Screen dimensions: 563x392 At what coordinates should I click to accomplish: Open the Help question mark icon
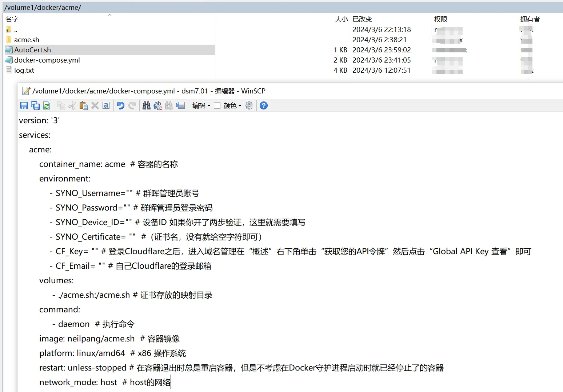pyautogui.click(x=264, y=105)
